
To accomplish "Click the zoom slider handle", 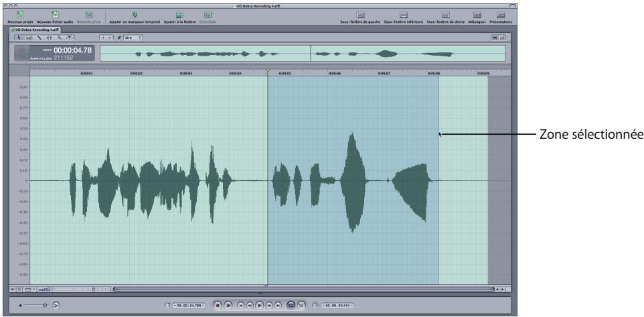I will click(x=94, y=290).
